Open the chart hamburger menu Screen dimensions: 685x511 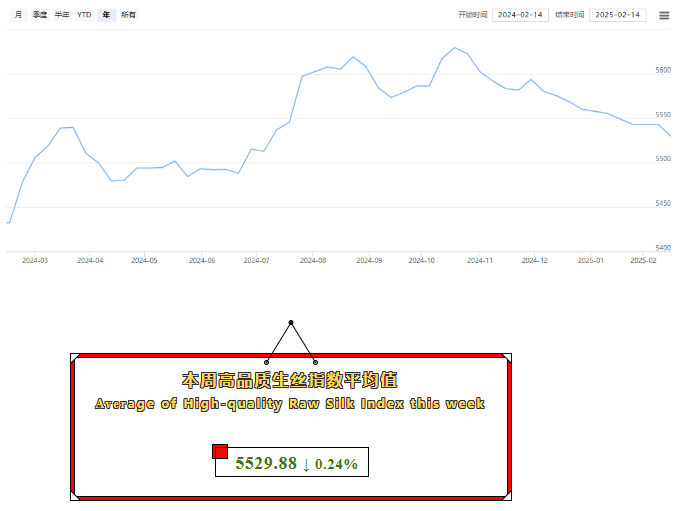664,15
